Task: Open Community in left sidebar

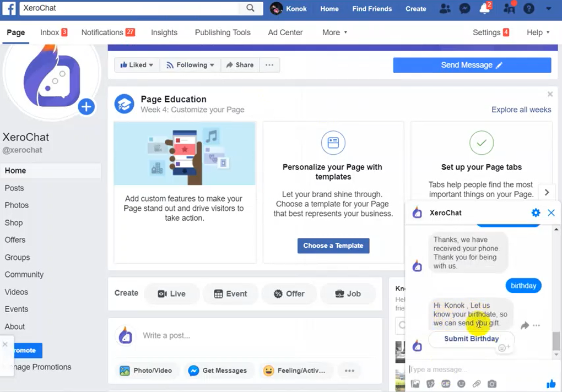Action: tap(24, 275)
